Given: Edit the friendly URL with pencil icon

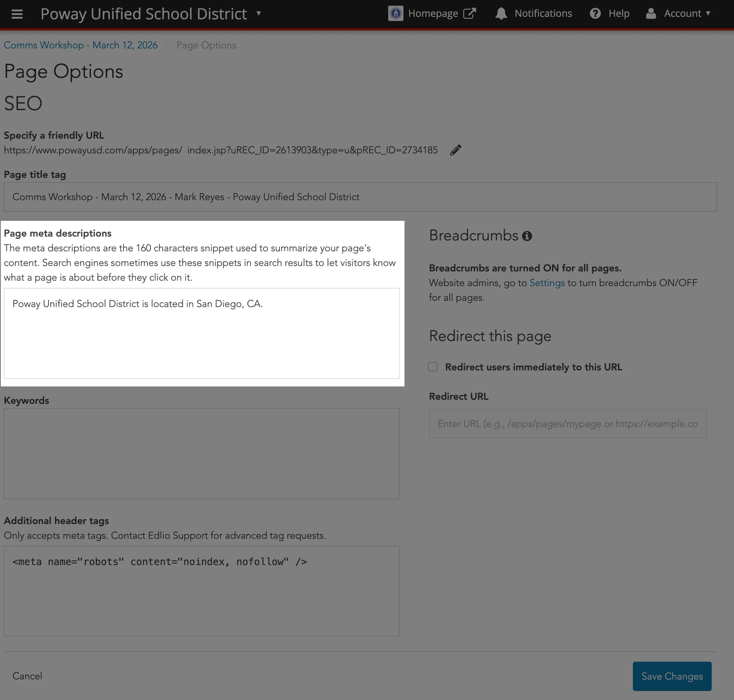Looking at the screenshot, I should (x=455, y=150).
